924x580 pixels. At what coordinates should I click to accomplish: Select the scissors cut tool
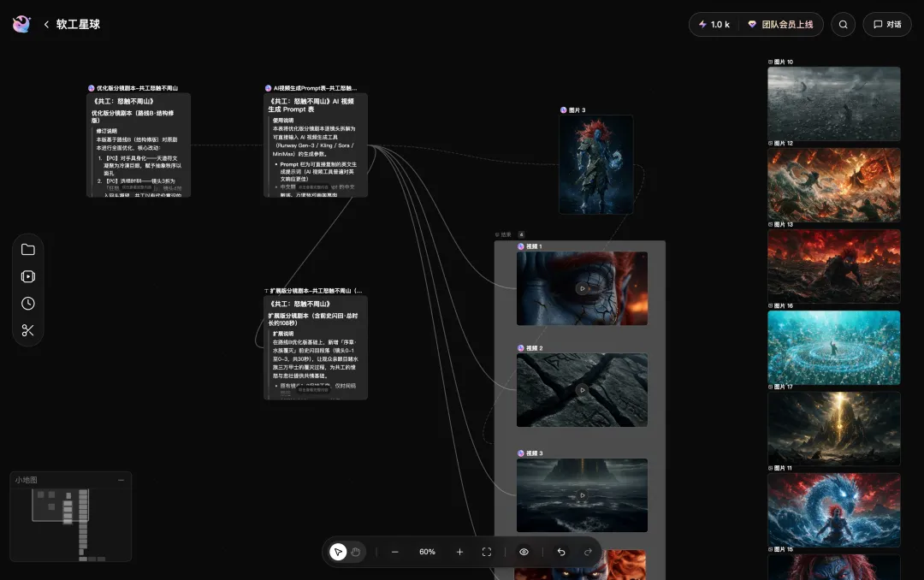coord(27,331)
